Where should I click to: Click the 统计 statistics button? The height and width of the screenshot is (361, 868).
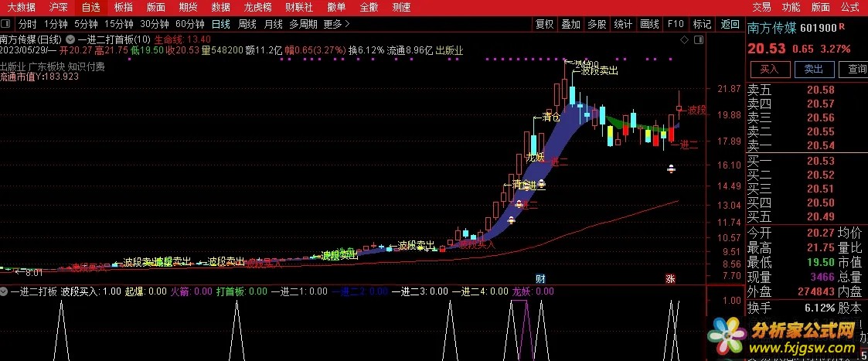tap(623, 25)
